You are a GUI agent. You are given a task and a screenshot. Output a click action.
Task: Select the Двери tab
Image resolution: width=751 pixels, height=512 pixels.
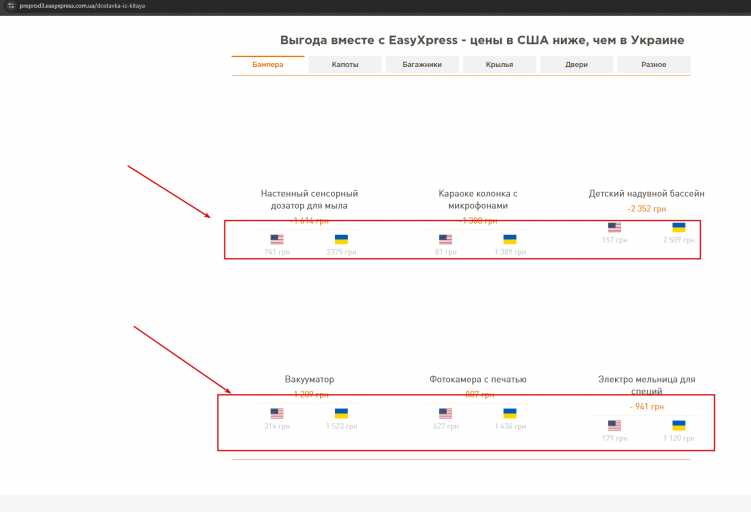point(576,64)
